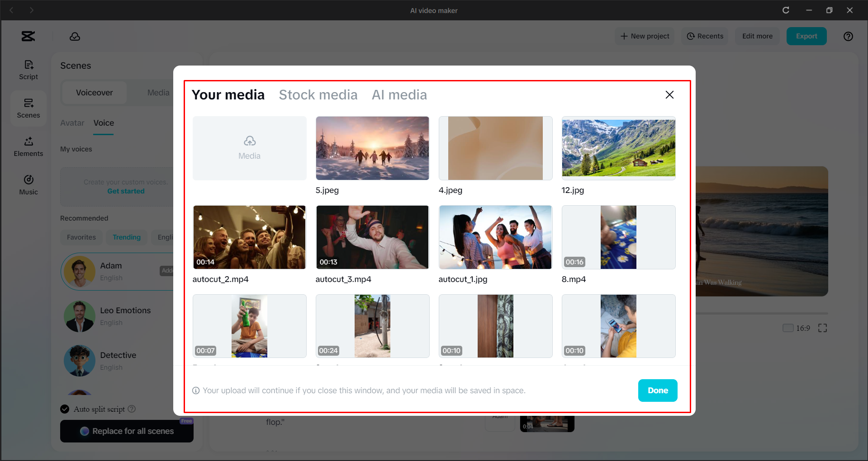Click the upload Media cloud tile
The image size is (868, 461).
point(250,148)
